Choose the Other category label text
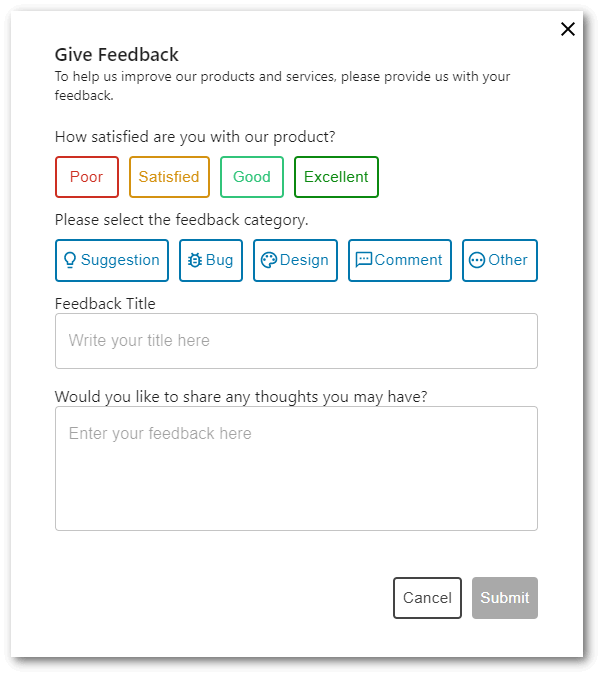 click(x=508, y=260)
